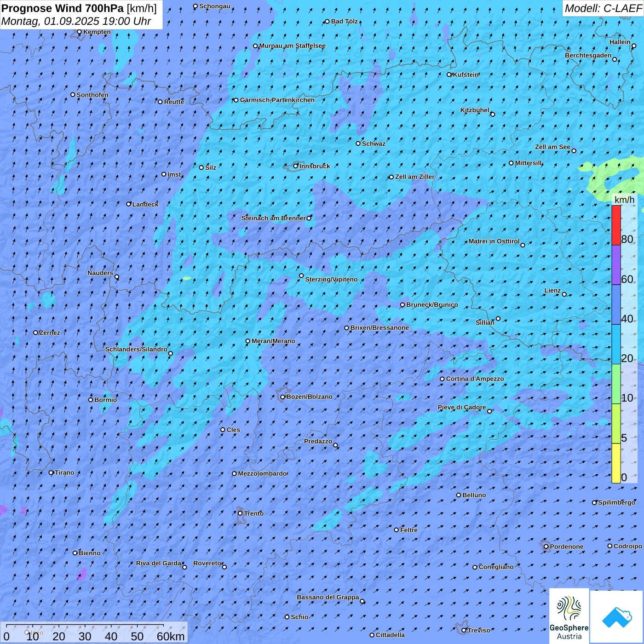Click the Treviso city label
Image resolution: width=644 pixels, height=644 pixels.
point(479,630)
